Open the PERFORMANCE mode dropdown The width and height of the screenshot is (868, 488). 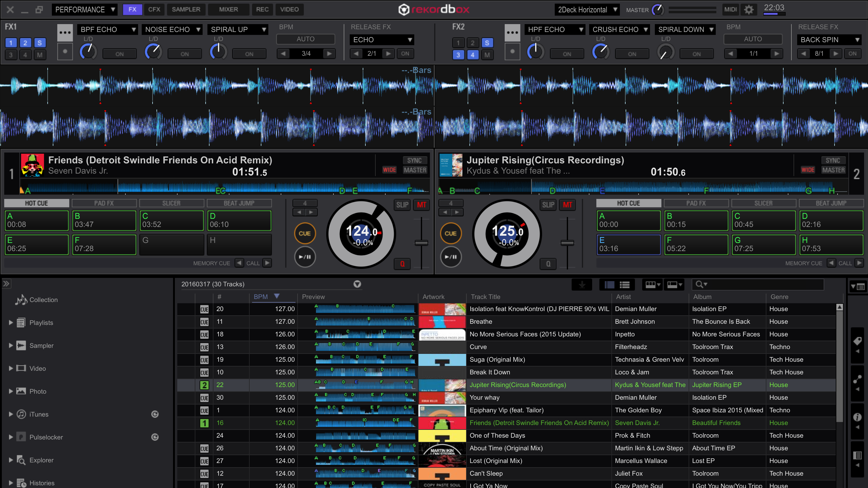click(84, 9)
